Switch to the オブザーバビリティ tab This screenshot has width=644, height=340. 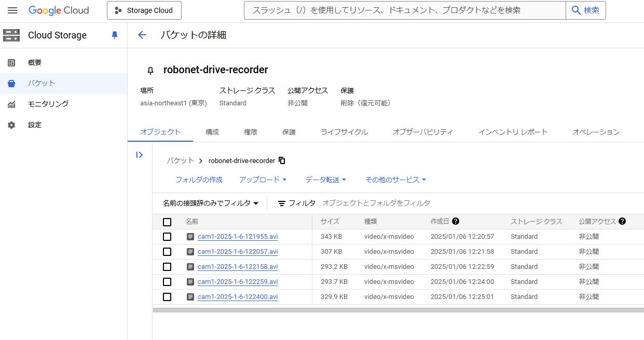click(x=423, y=132)
